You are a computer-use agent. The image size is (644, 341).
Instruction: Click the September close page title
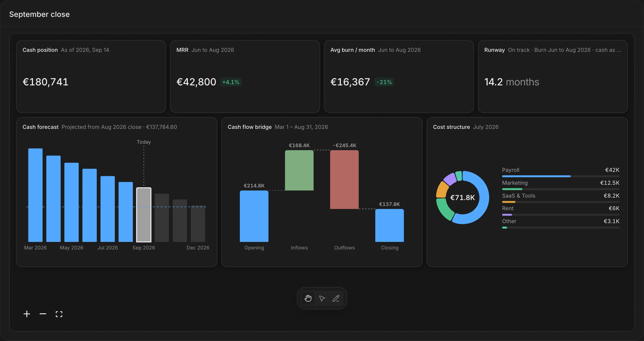[39, 14]
